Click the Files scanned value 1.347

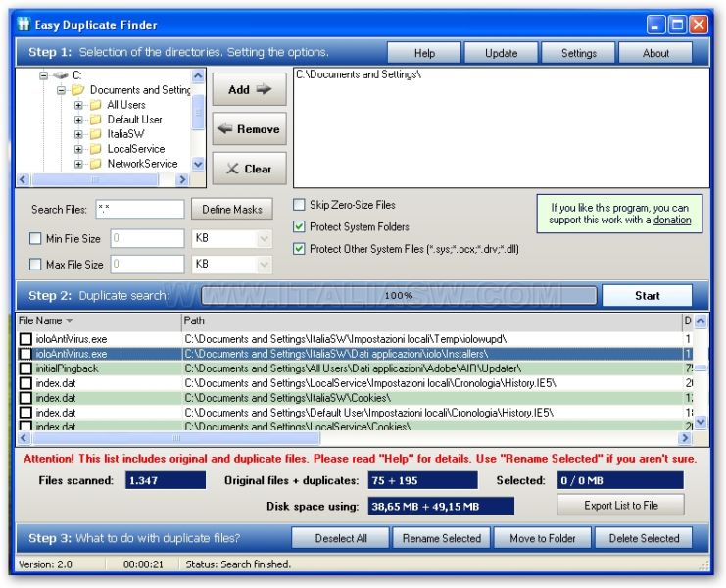[x=166, y=480]
